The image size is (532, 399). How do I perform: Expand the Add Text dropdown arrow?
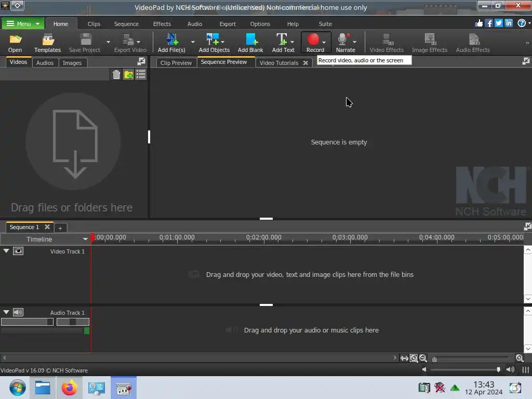click(292, 42)
